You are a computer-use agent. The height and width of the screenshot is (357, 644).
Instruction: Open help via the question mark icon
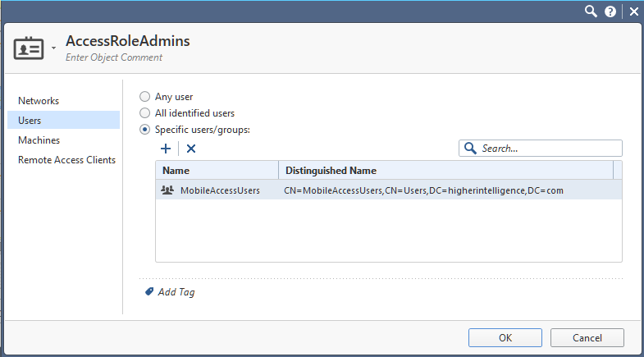pos(610,11)
